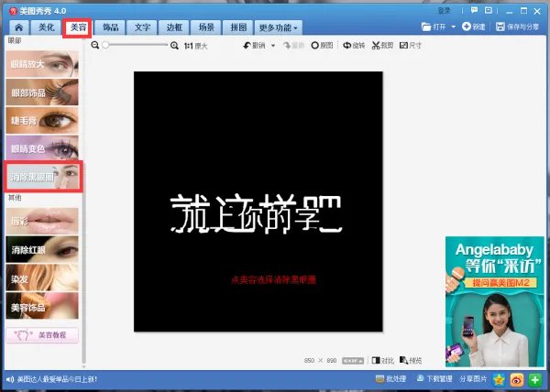Open the 美图达人 news link in status bar
550x392 pixels.
point(57,379)
